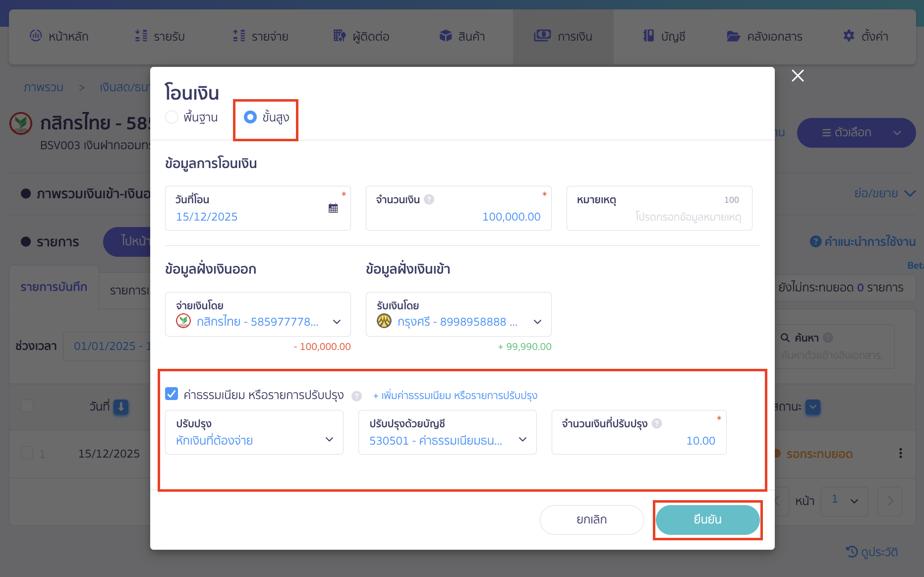Open the Finance tab in top navigation
The width and height of the screenshot is (924, 577).
click(563, 36)
